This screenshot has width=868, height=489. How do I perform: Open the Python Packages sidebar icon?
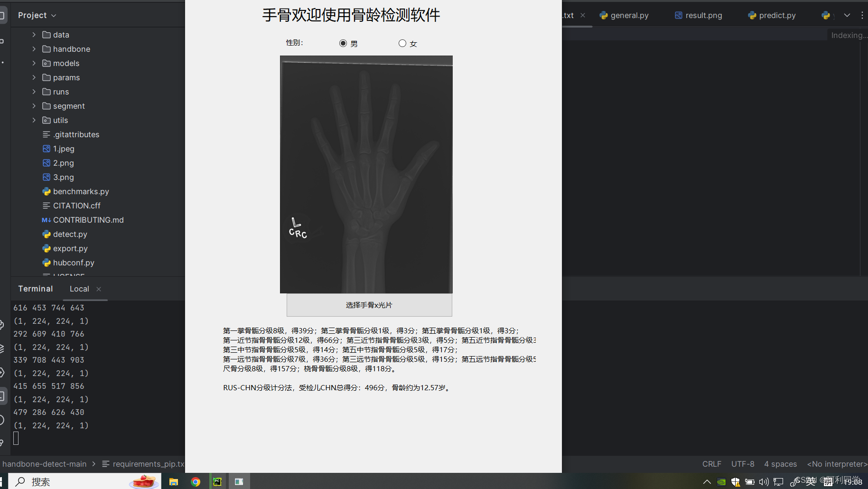[x=2, y=325]
